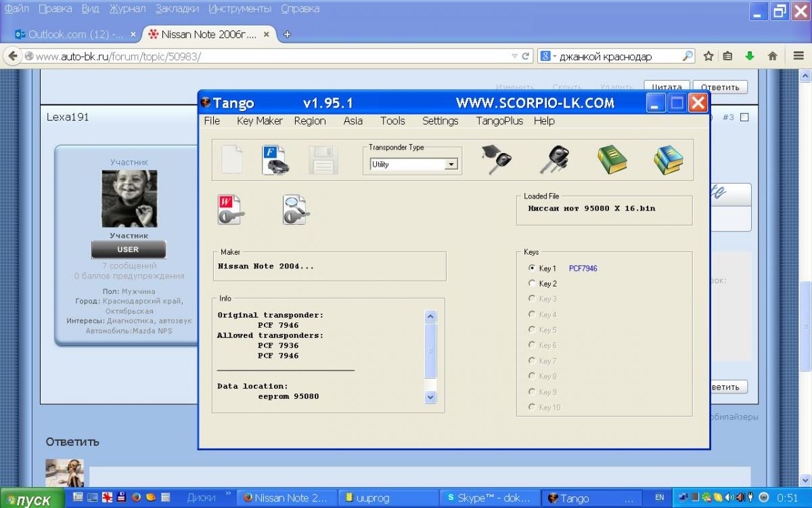Image resolution: width=812 pixels, height=508 pixels.
Task: Expand the Transponder Type Utility dropdown
Action: point(451,164)
